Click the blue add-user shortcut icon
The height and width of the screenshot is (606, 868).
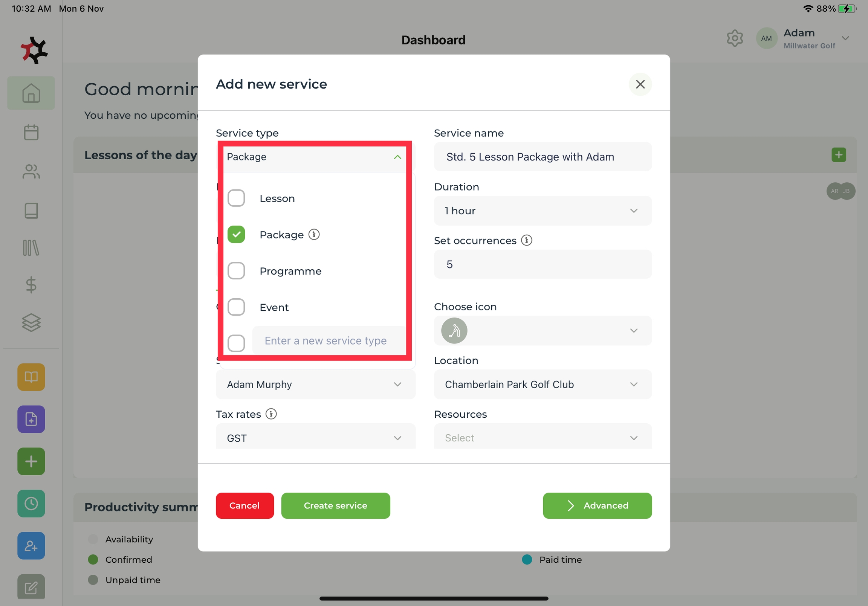point(31,545)
